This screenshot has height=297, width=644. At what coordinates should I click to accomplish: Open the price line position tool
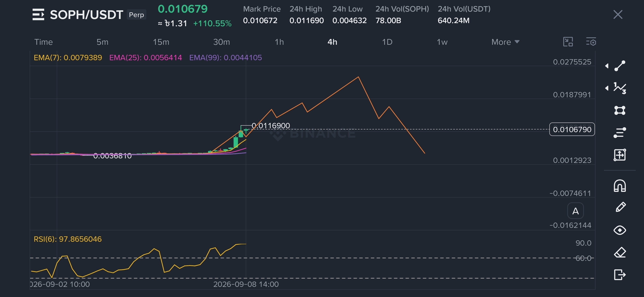click(x=620, y=132)
